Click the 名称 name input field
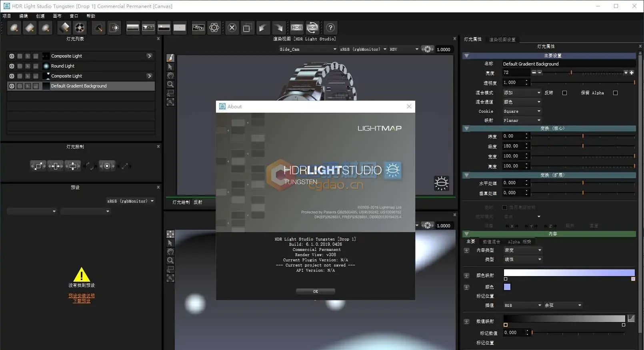This screenshot has height=350, width=644. point(568,64)
